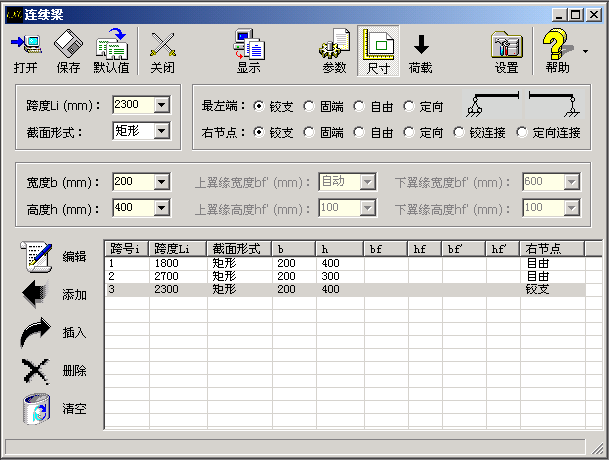Screen dimensions: 609x460
Task: Click the 打开 (Open) toolbar icon
Action: pyautogui.click(x=26, y=46)
